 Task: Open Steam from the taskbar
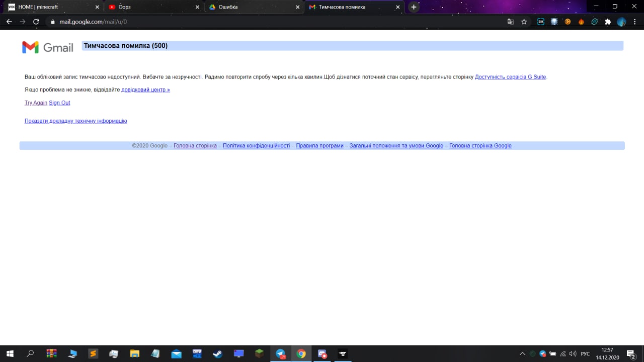point(217,353)
